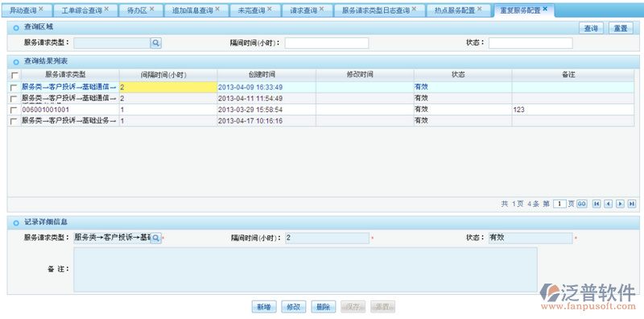644x319 pixels.
Task: Close the 追加信息查询 tab
Action: [x=217, y=9]
